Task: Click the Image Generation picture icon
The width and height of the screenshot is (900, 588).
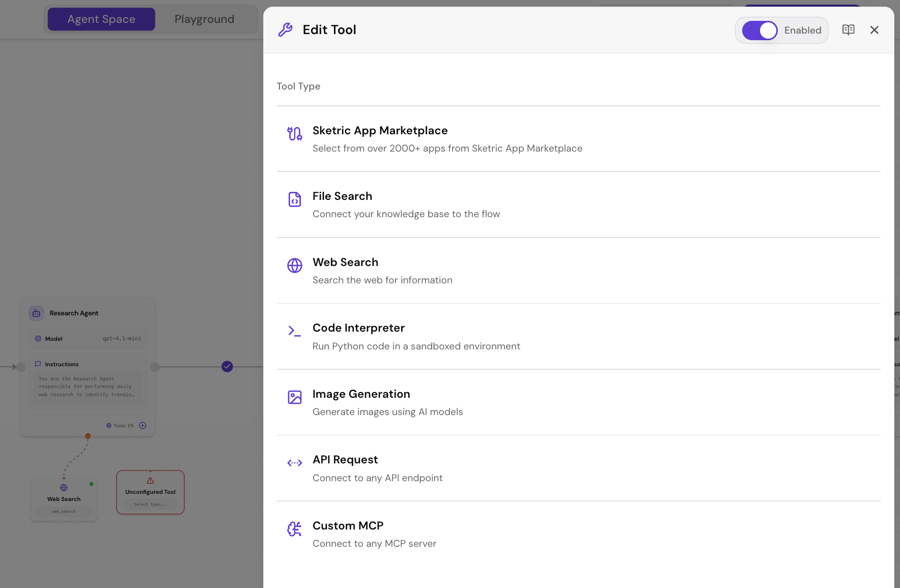Action: click(x=294, y=397)
